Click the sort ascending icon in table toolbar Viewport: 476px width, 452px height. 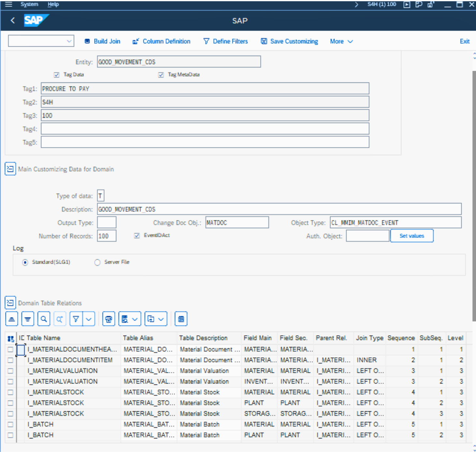point(11,319)
